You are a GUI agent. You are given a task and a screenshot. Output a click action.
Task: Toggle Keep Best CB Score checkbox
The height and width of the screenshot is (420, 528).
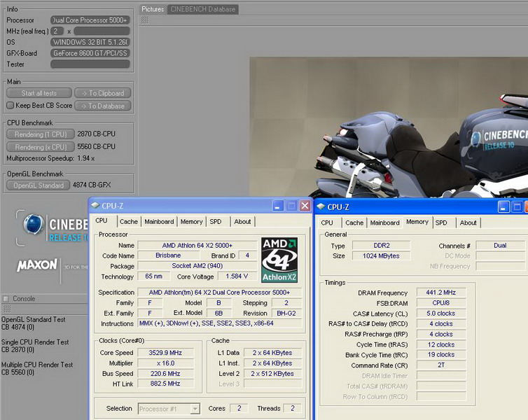(11, 105)
